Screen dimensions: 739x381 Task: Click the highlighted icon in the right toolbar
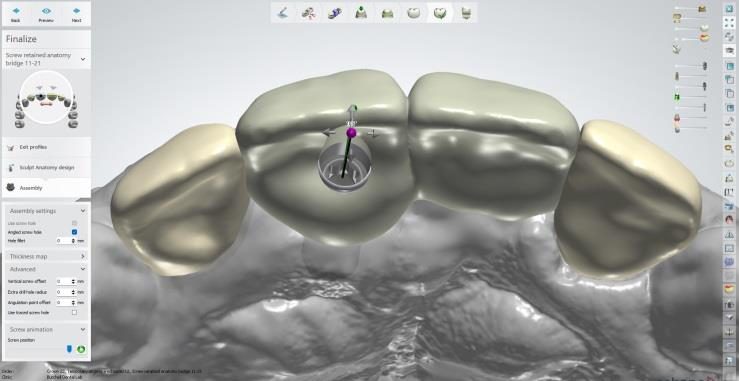coord(729,50)
